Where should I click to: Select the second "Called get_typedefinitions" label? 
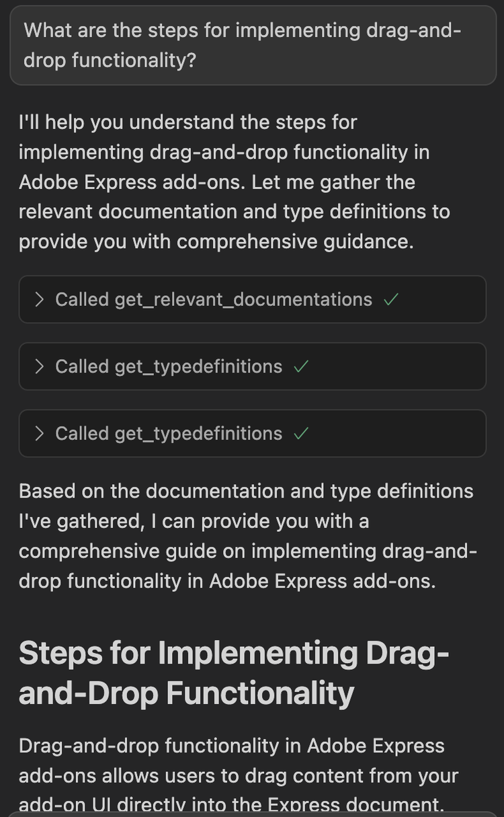click(169, 434)
